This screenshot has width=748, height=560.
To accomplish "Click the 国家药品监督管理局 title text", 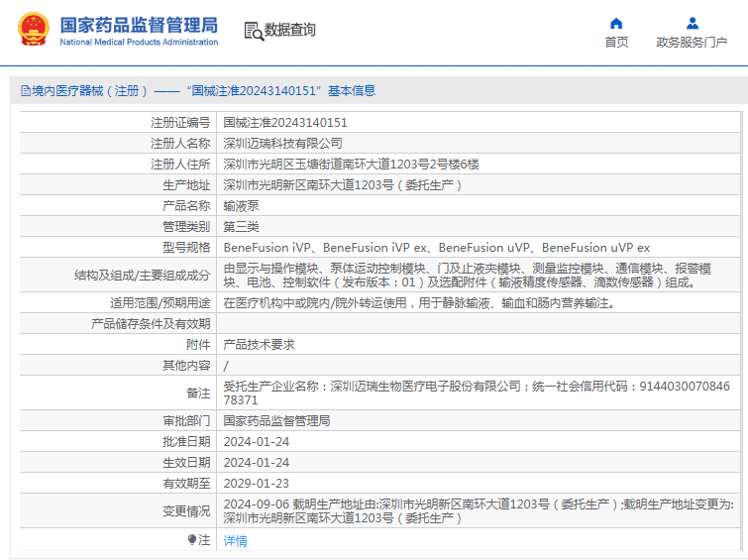I will pos(139,25).
